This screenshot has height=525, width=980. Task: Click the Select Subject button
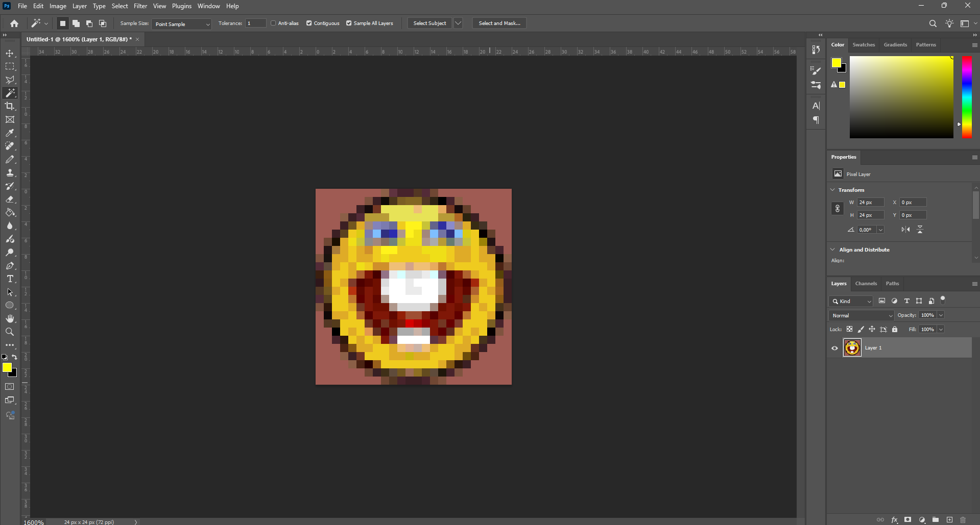[429, 23]
